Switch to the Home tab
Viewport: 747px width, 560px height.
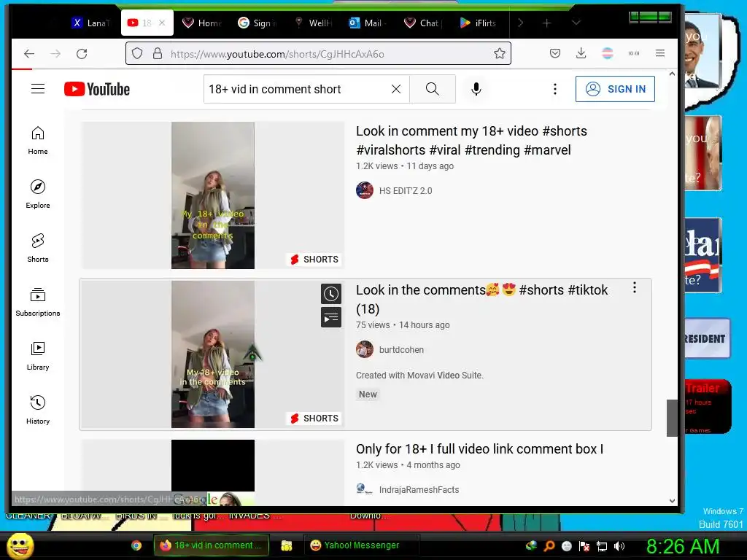coord(203,23)
